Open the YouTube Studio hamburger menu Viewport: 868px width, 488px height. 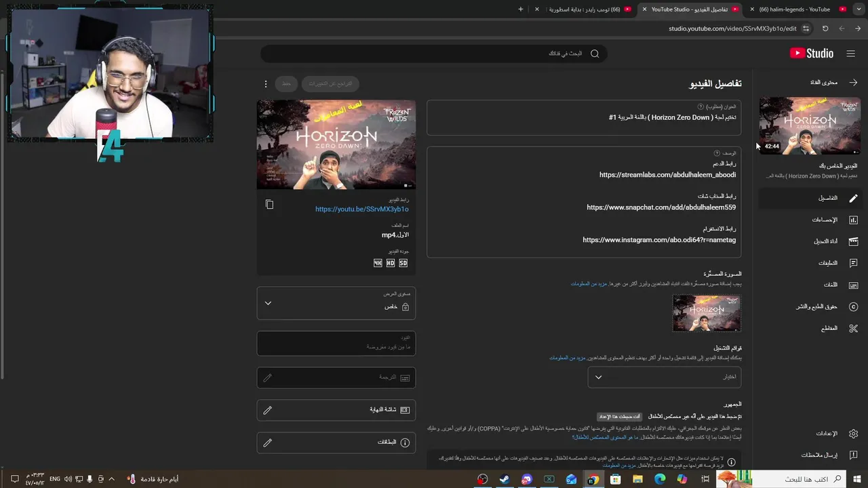pyautogui.click(x=850, y=54)
